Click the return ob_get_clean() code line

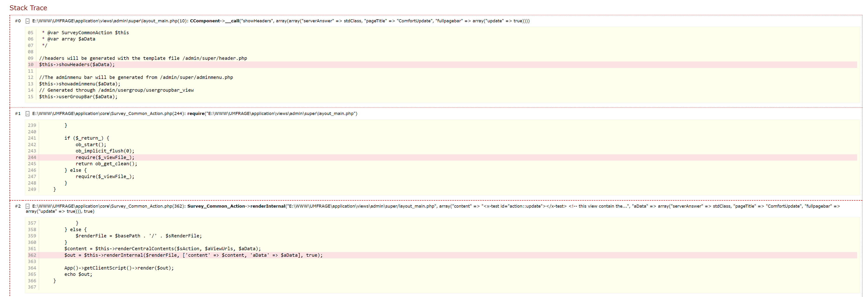click(106, 164)
